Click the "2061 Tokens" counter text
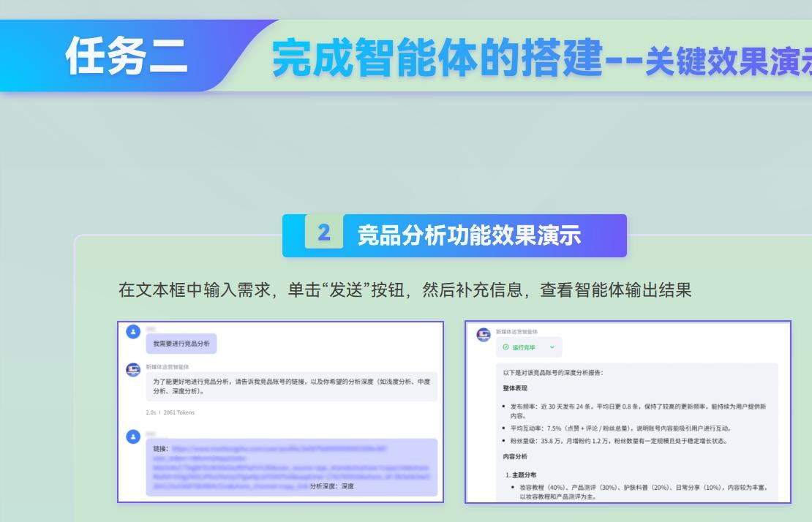 pyautogui.click(x=178, y=412)
